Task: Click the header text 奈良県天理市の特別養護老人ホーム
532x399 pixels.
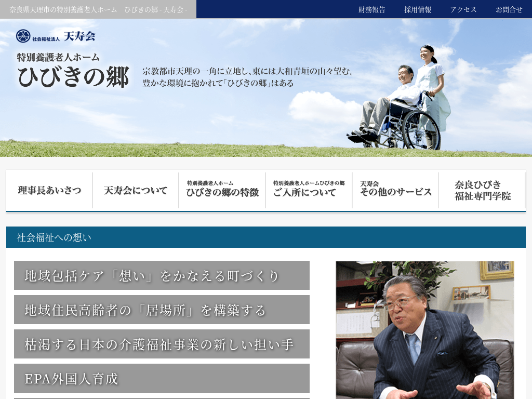Action: [x=63, y=9]
